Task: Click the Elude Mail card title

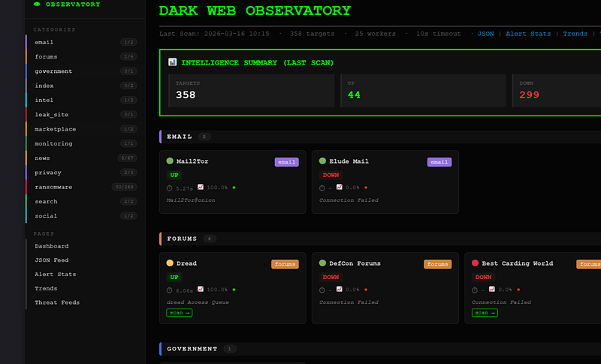Action: click(x=349, y=161)
